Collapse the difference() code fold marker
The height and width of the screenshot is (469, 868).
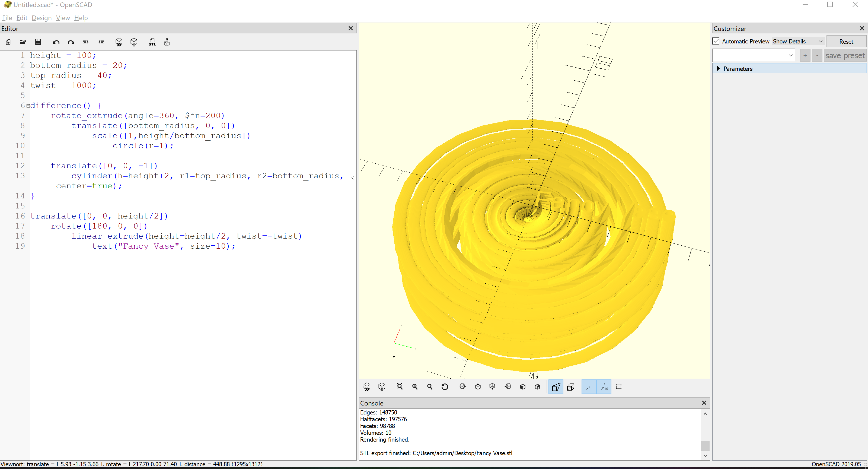(28, 106)
